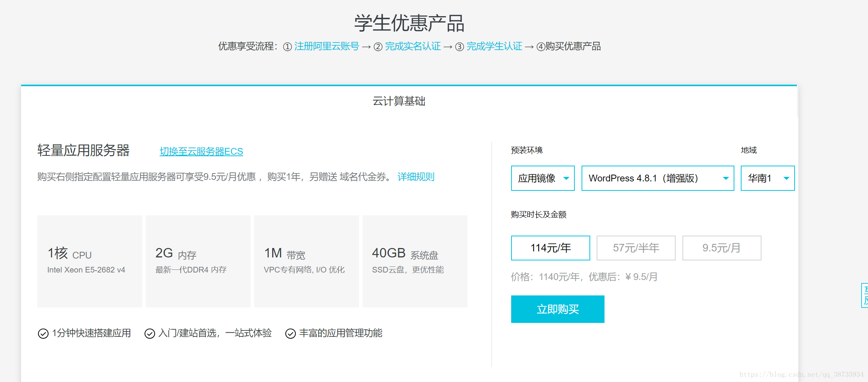Select the 114元/年 purchase duration
868x382 pixels.
coord(550,248)
